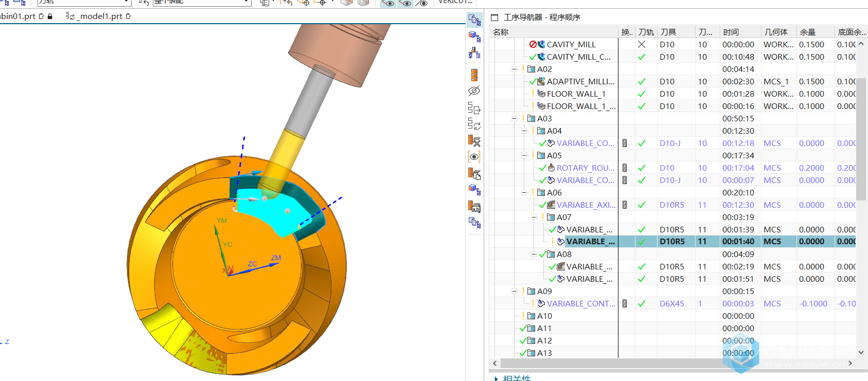Click the green toolpath check in ADAPTIVE_MILLI... row

pos(642,81)
